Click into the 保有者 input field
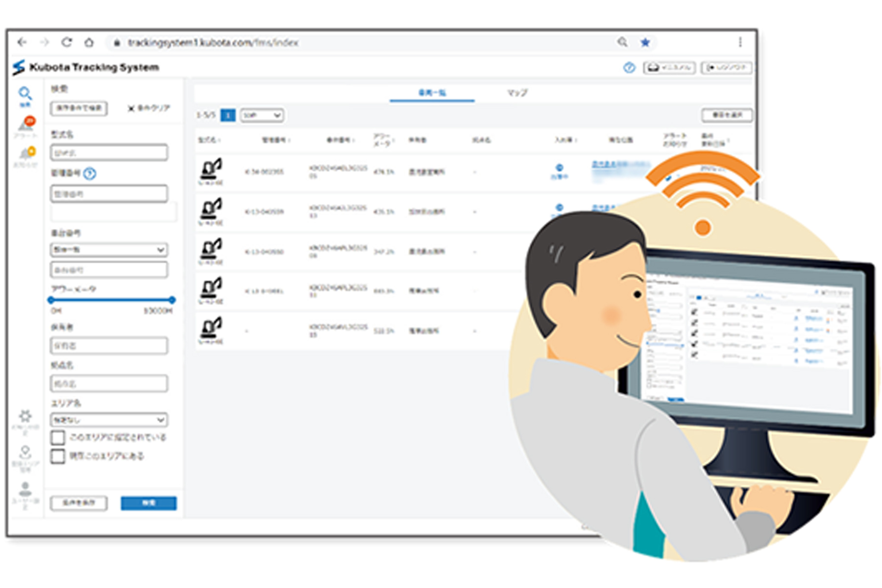882x588 pixels. pos(109,345)
